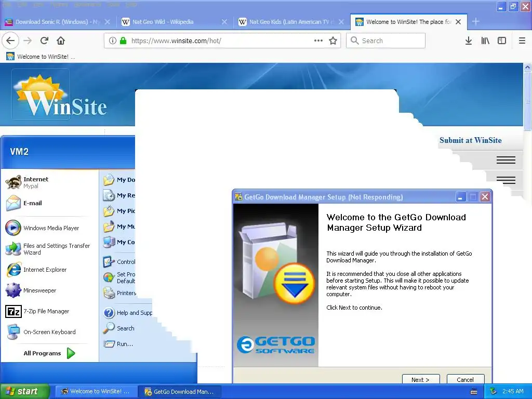532x399 pixels.
Task: Open Help and Support
Action: click(128, 313)
